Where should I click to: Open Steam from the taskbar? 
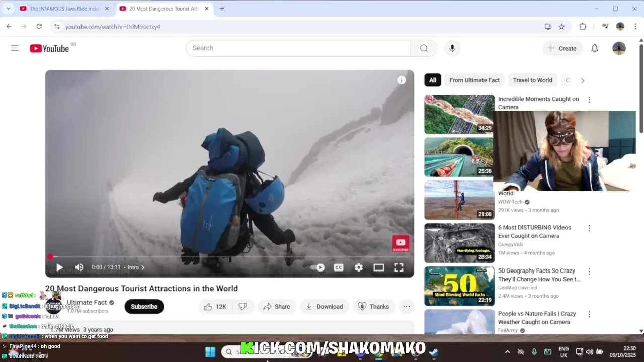pos(433,352)
